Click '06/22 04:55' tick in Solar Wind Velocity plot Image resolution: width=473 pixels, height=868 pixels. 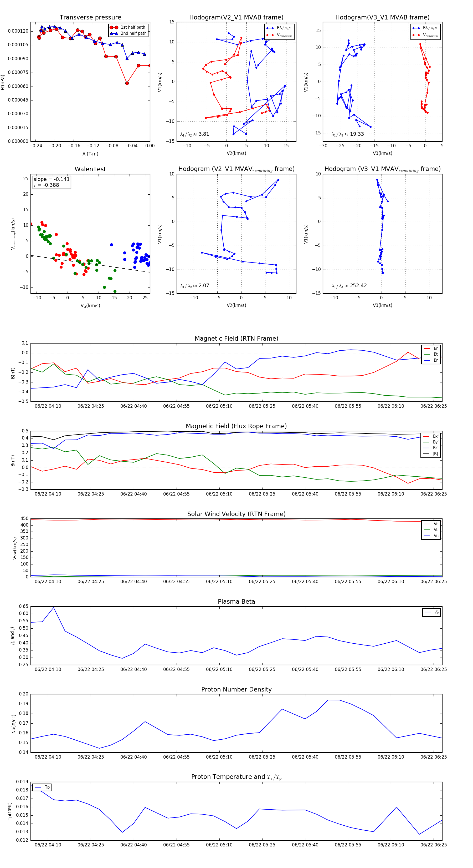pyautogui.click(x=176, y=582)
